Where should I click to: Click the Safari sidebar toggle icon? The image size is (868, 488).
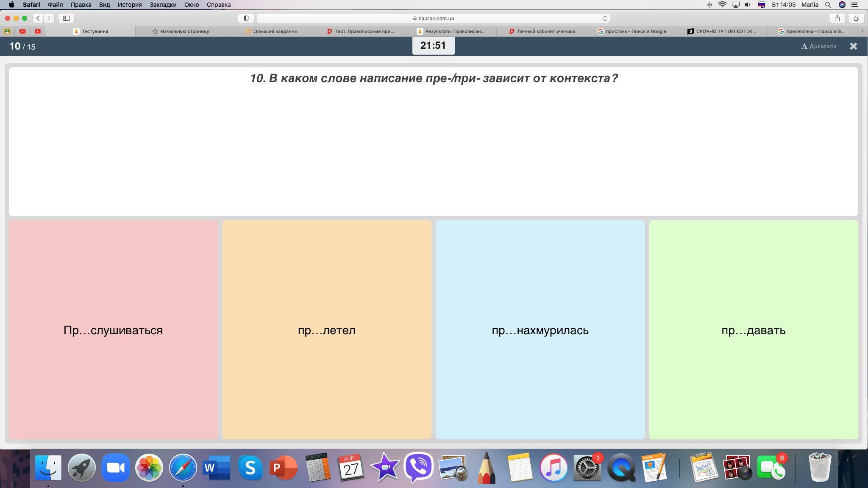pos(66,18)
